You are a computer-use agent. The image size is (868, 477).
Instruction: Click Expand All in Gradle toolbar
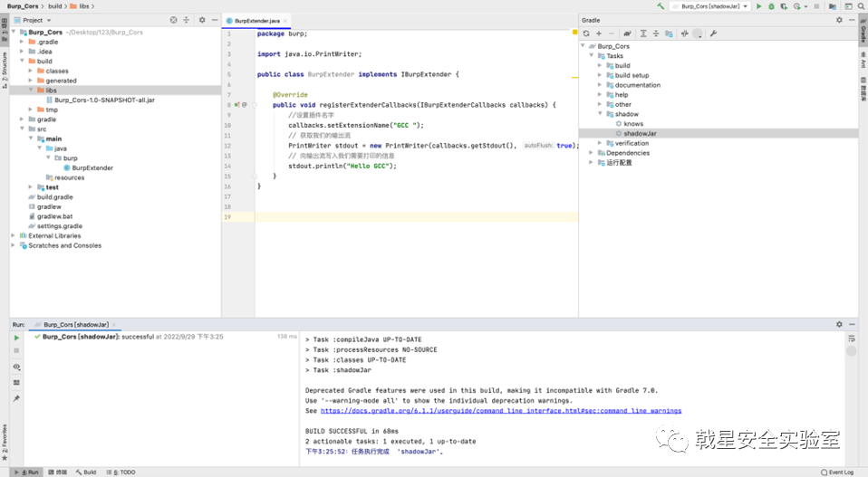[x=643, y=33]
